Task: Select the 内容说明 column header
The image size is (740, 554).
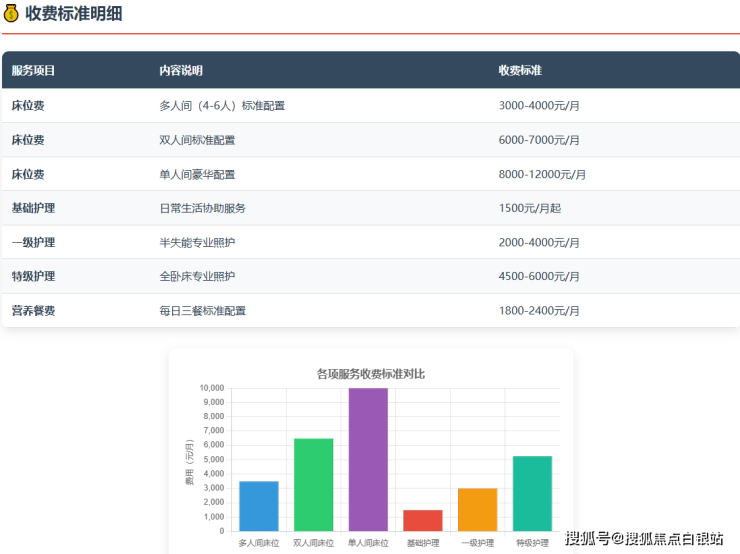Action: pyautogui.click(x=181, y=71)
